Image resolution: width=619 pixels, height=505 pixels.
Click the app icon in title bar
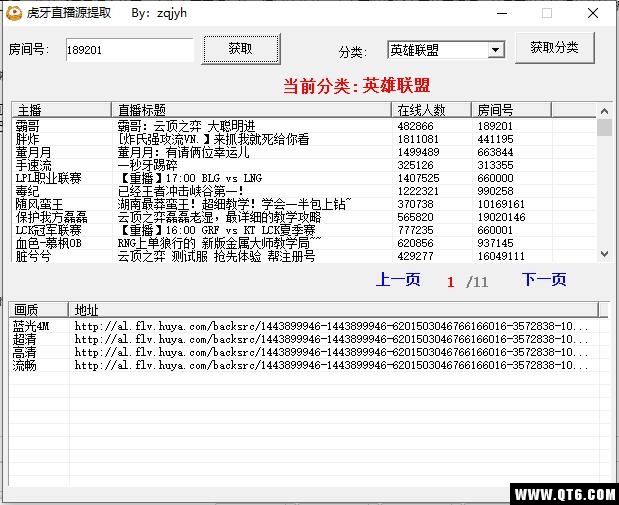[14, 13]
